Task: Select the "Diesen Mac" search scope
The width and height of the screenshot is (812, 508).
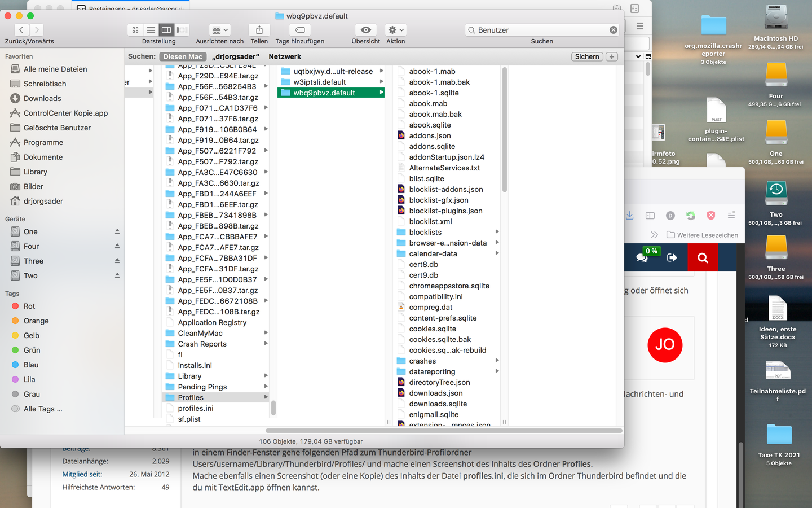Action: coord(183,56)
